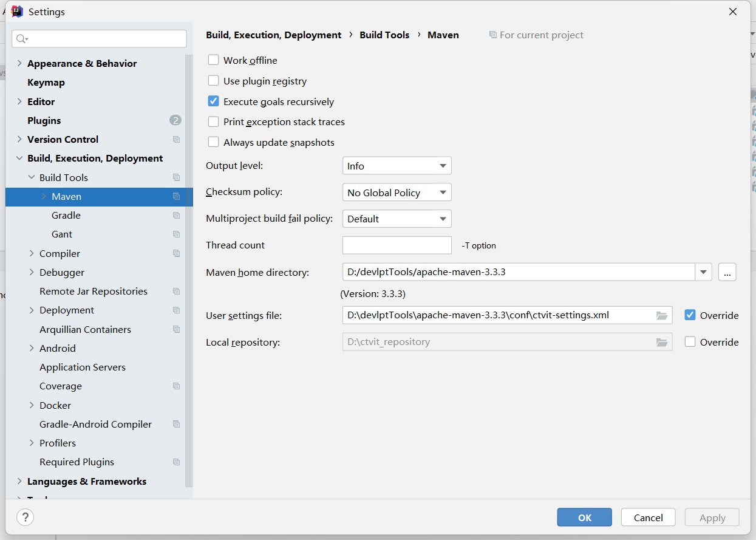Image resolution: width=756 pixels, height=540 pixels.
Task: Click the Cancel button
Action: coord(648,518)
